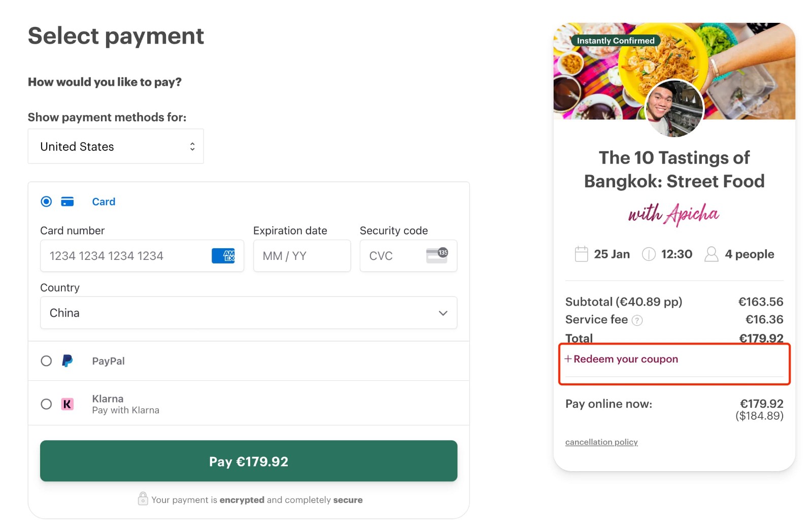Click the CVC card illustration icon
This screenshot has height=526, width=812.
(x=437, y=256)
